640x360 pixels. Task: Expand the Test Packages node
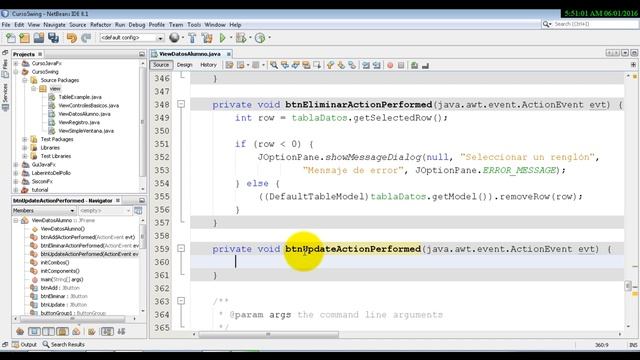(25, 139)
